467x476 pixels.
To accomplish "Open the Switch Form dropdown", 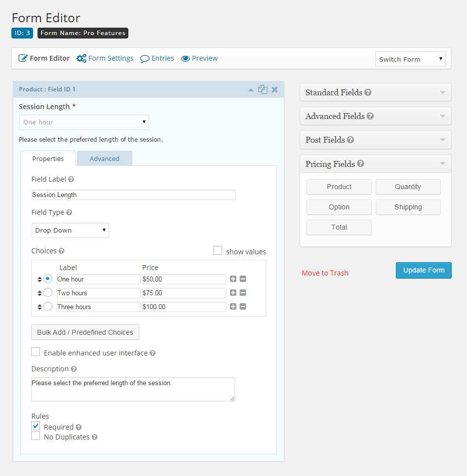I will click(x=410, y=59).
